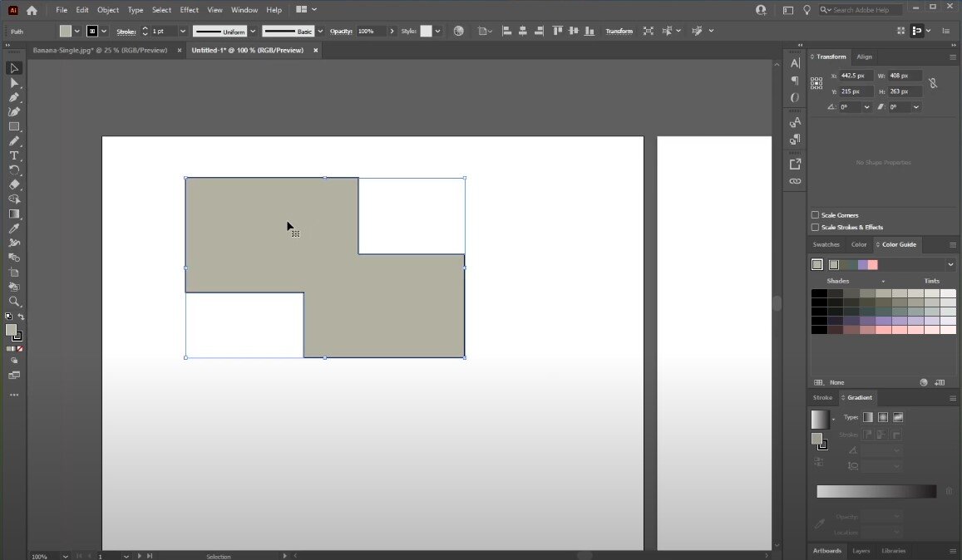
Task: Click the X position input field
Action: click(x=856, y=76)
